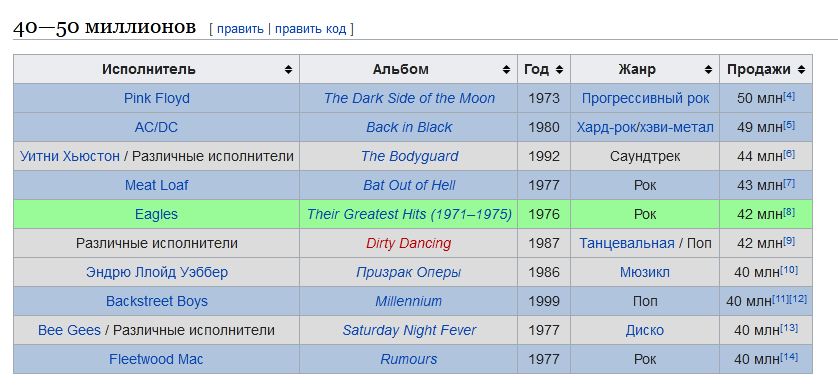Follow the Back in Black album link

point(409,127)
